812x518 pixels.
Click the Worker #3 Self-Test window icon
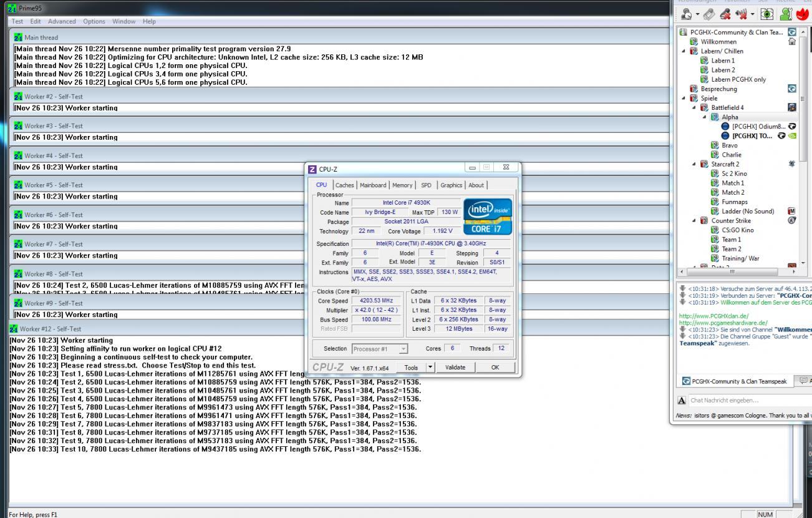pyautogui.click(x=18, y=126)
